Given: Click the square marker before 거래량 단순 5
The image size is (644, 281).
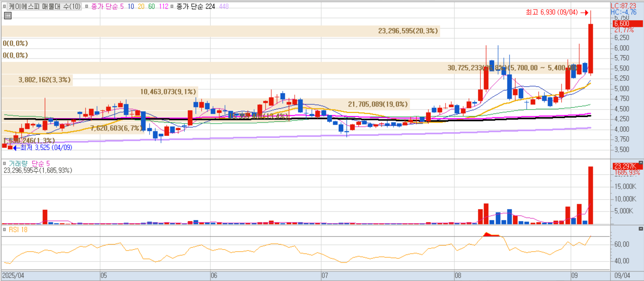Looking at the screenshot, I should coord(5,163).
